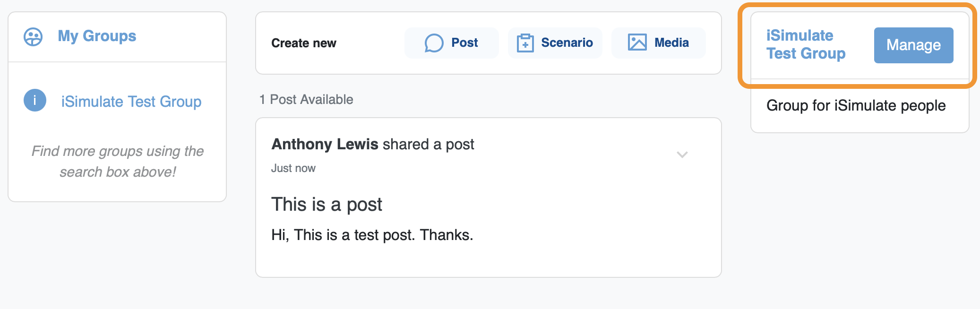Viewport: 980px width, 309px height.
Task: Open iSimulate Test Group in sidebar list
Action: click(x=131, y=102)
